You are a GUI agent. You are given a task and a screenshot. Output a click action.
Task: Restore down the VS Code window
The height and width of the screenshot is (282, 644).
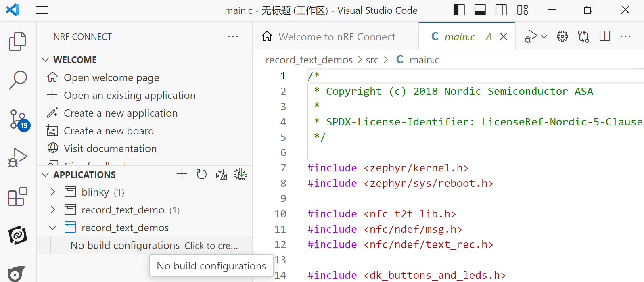588,10
